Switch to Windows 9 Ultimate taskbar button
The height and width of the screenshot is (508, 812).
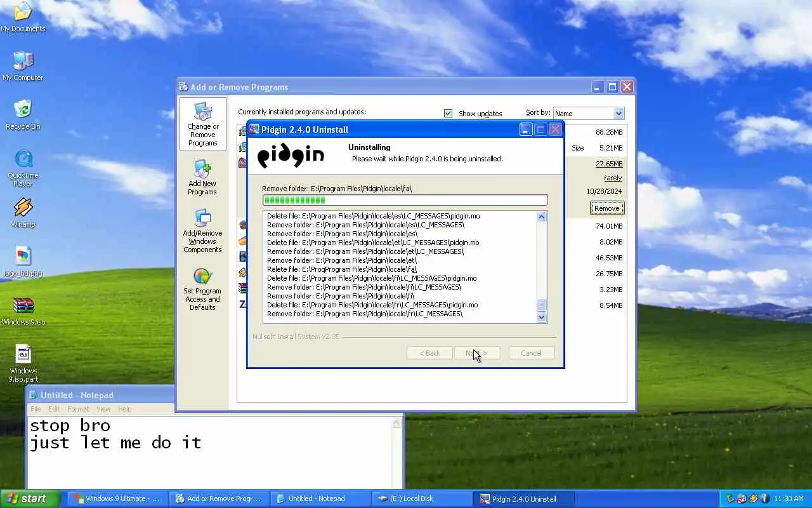[117, 498]
